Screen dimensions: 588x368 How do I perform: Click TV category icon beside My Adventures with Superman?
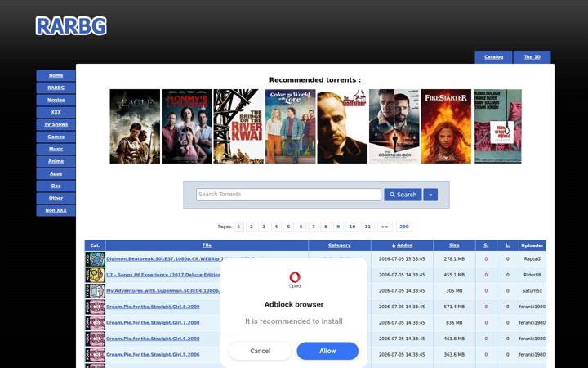click(95, 291)
